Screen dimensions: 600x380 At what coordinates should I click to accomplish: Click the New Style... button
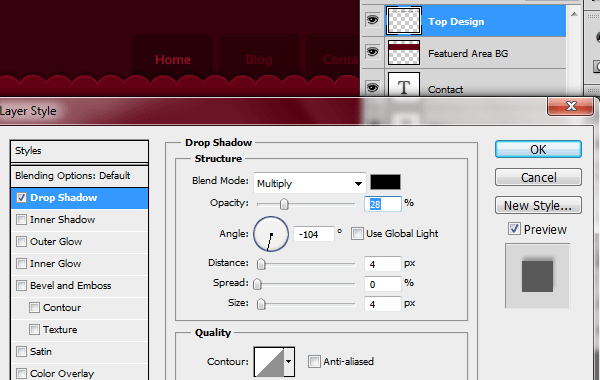(x=538, y=205)
